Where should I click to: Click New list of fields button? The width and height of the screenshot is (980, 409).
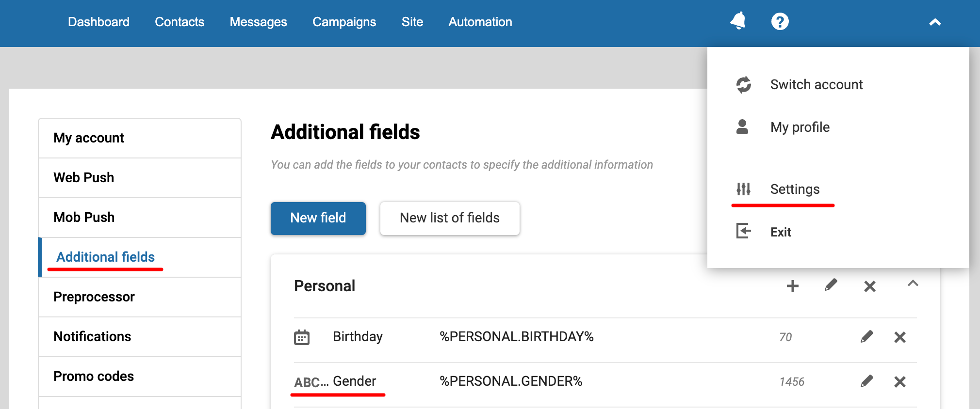449,218
